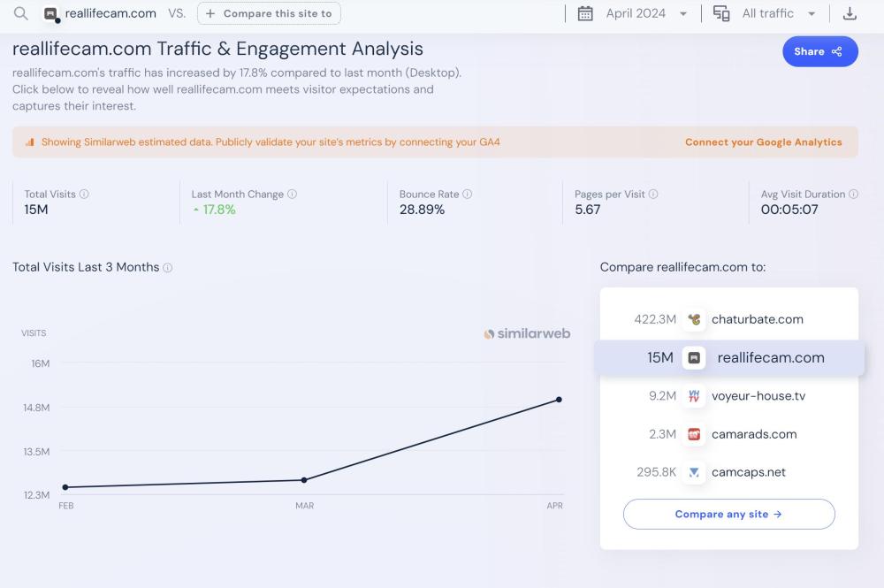Click the search magnifier icon
Screen dimensions: 884x588
coord(21,13)
